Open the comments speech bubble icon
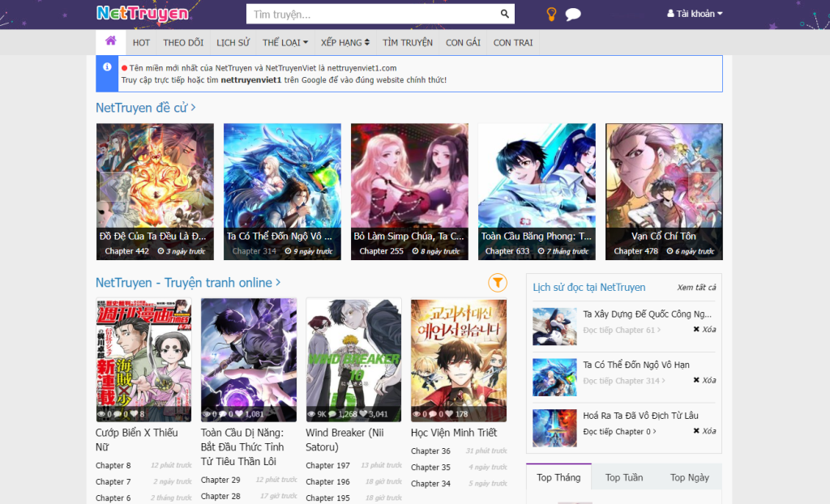Image resolution: width=830 pixels, height=504 pixels. coord(572,14)
